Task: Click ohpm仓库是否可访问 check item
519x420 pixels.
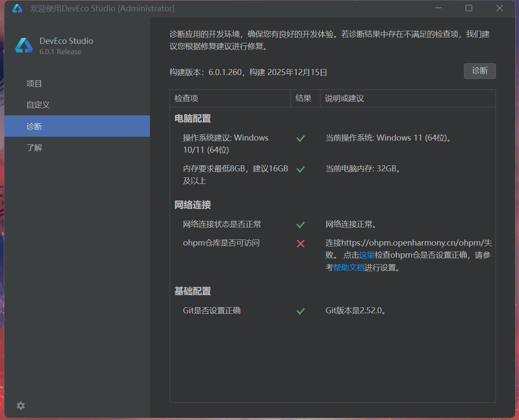Action: coord(221,243)
